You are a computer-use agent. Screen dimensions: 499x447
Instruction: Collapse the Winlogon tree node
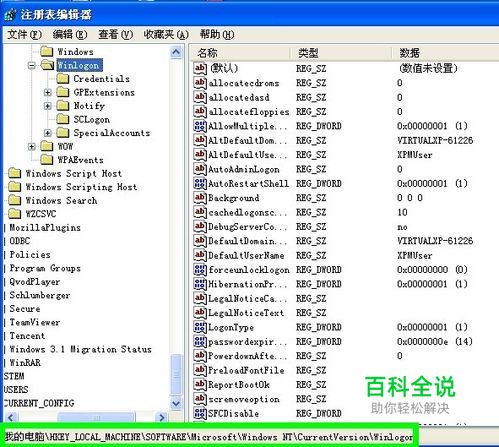(32, 65)
